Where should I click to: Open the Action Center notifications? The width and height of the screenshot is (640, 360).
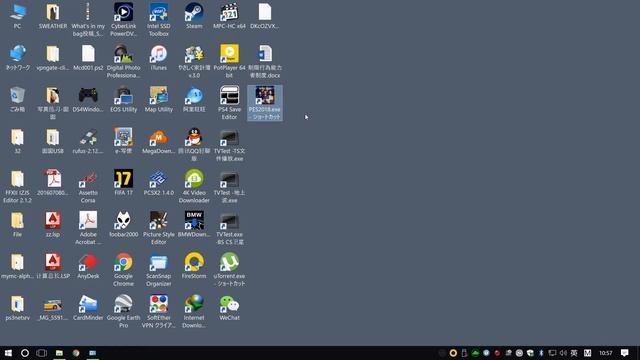(x=624, y=353)
